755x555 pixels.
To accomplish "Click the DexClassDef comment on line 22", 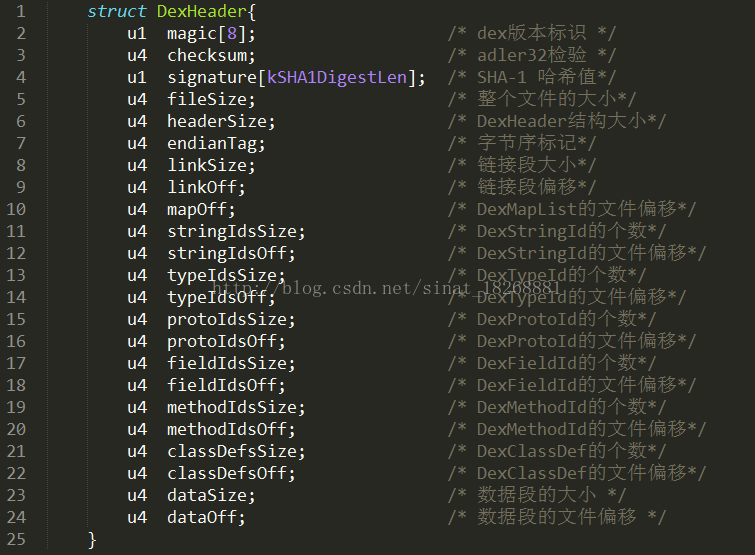I will coord(577,474).
